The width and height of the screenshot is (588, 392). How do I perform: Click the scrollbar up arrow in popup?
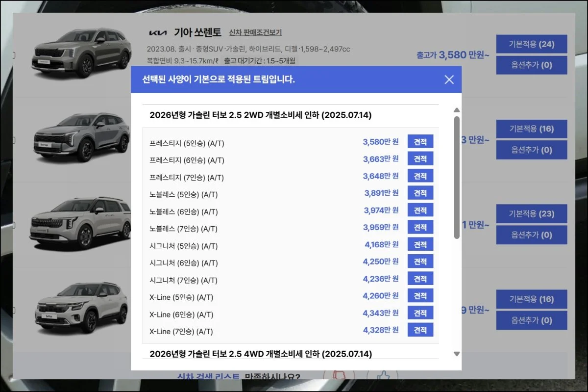457,110
